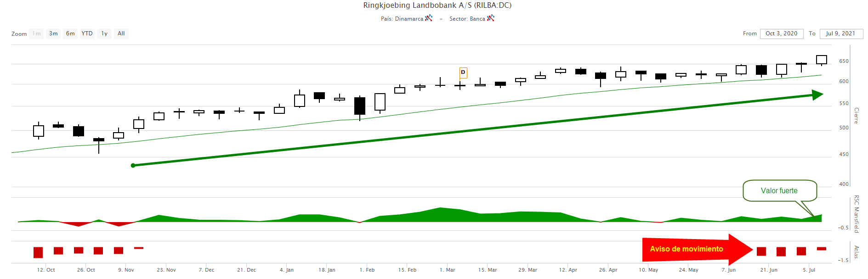The width and height of the screenshot is (868, 279).
Task: Click the From label before the start date
Action: click(x=750, y=33)
